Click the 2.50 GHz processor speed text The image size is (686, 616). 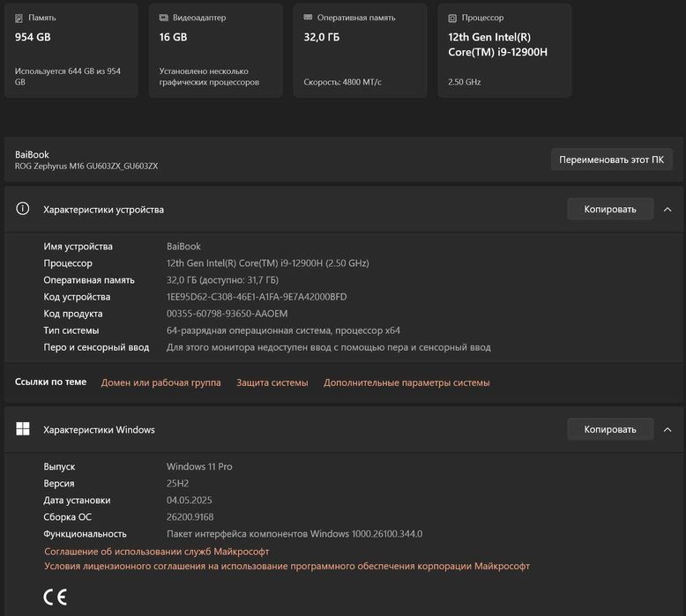[464, 82]
